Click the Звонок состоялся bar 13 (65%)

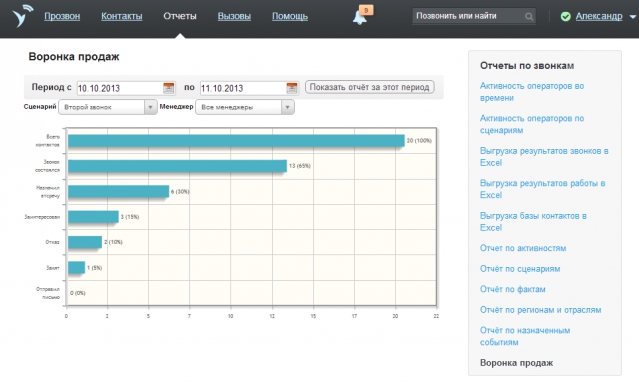(177, 166)
